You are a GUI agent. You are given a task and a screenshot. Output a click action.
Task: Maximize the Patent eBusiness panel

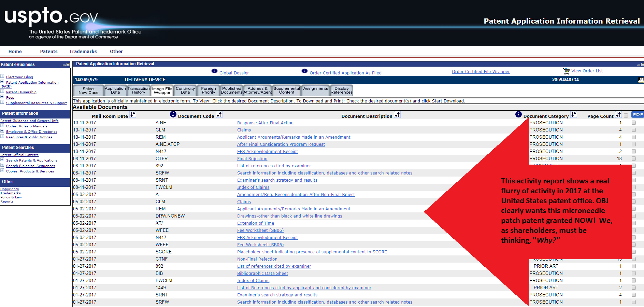68,65
